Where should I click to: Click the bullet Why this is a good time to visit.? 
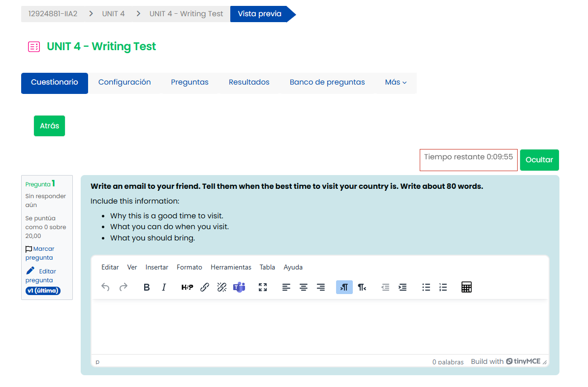coord(166,216)
